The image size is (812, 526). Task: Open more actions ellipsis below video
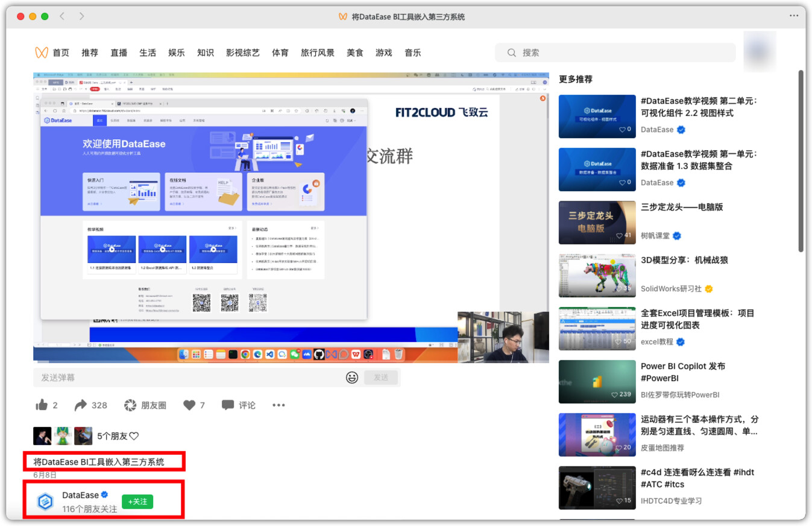click(x=279, y=405)
